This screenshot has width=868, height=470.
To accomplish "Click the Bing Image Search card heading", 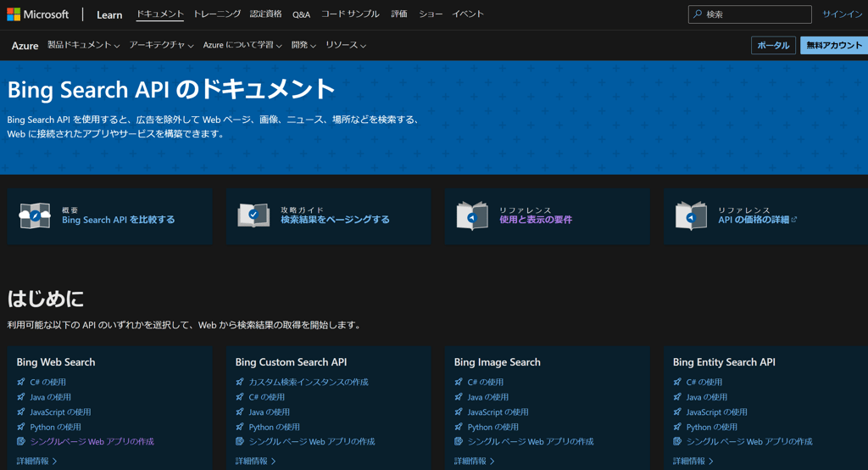I will (497, 362).
